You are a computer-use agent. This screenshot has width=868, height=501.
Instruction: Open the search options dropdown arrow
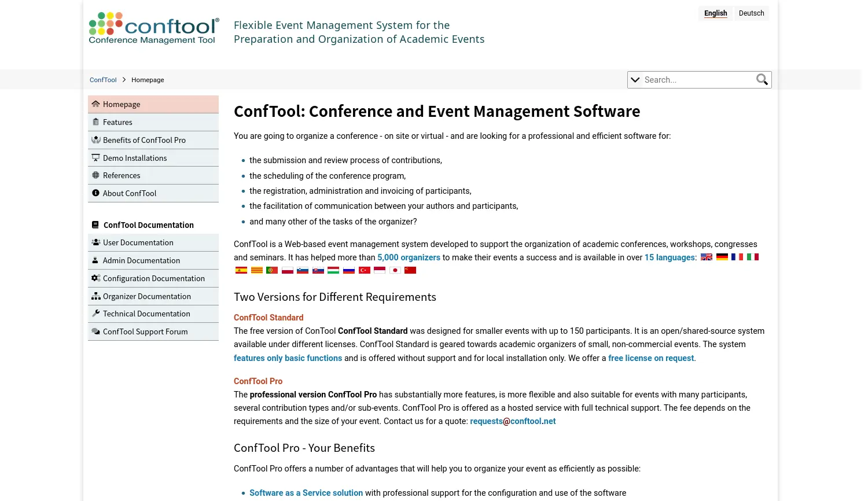click(635, 79)
